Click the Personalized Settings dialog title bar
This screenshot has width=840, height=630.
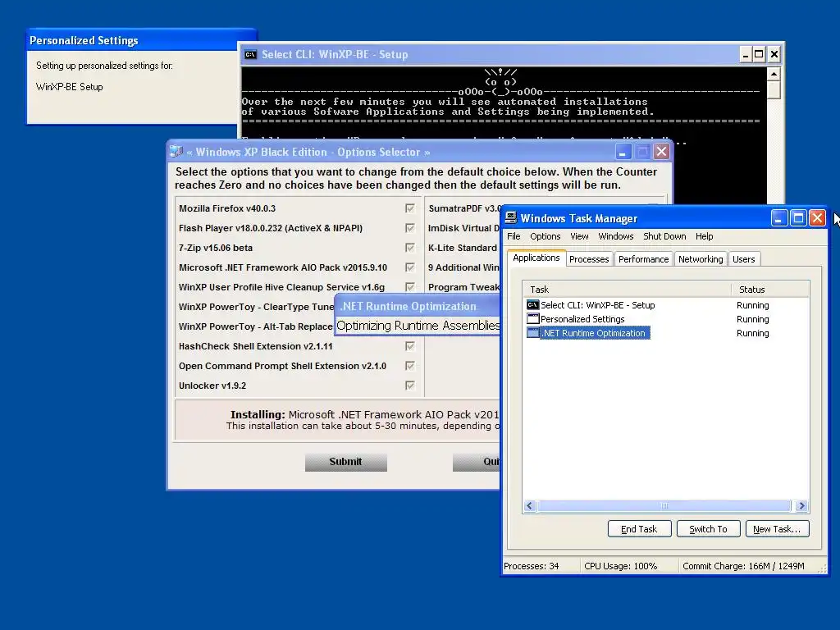point(141,40)
